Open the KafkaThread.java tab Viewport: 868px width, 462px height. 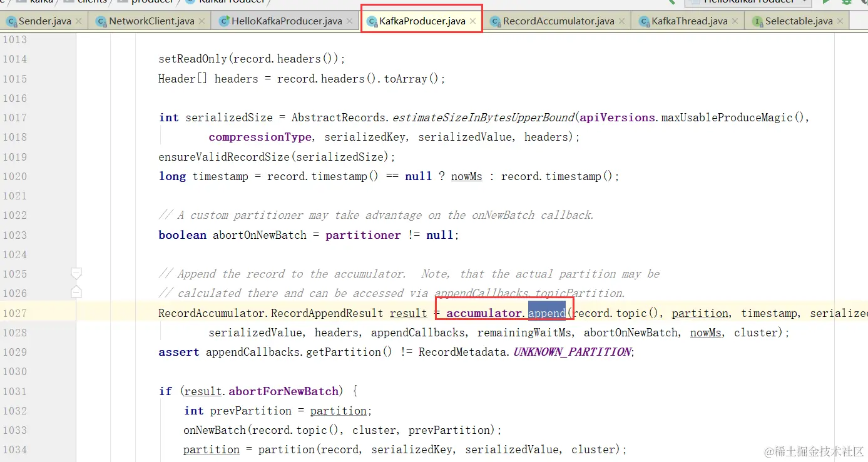[x=689, y=21]
